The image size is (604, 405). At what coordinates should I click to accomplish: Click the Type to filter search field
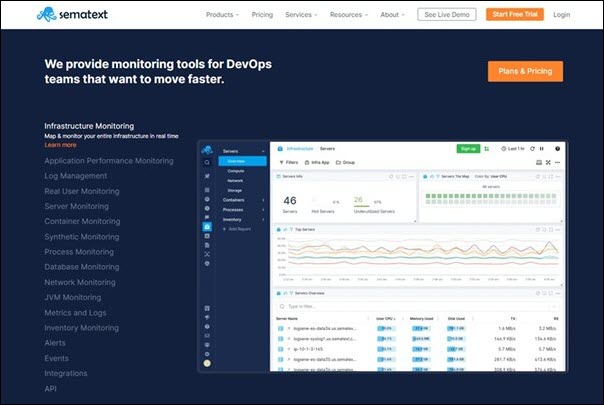pyautogui.click(x=417, y=306)
